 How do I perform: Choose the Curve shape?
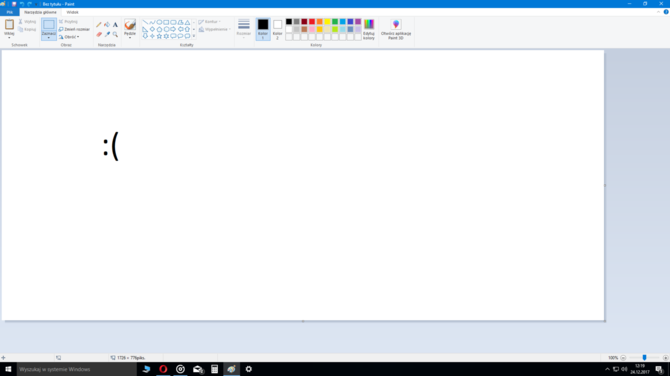point(152,22)
